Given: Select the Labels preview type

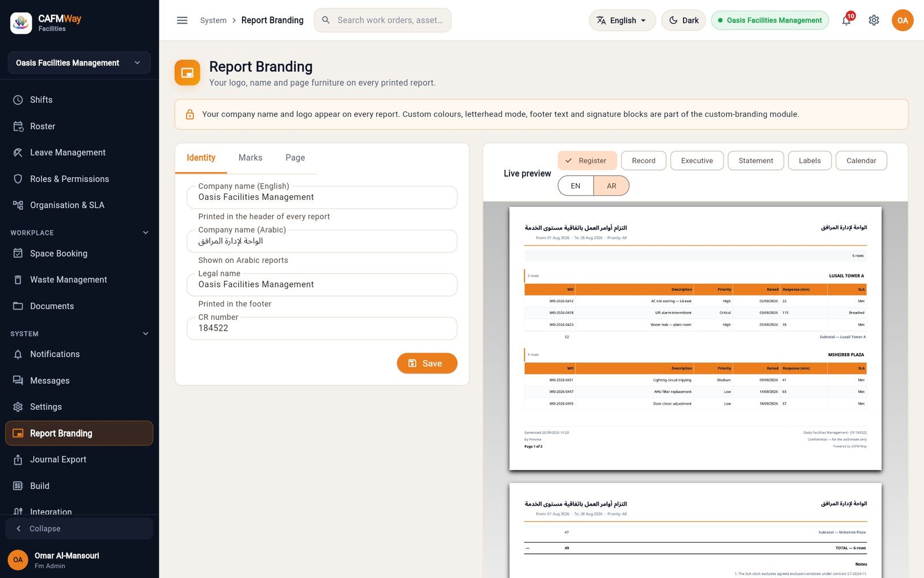Looking at the screenshot, I should click(x=810, y=161).
